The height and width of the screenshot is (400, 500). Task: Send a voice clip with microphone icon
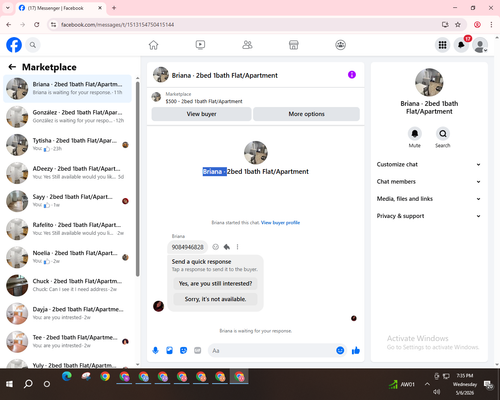[155, 350]
